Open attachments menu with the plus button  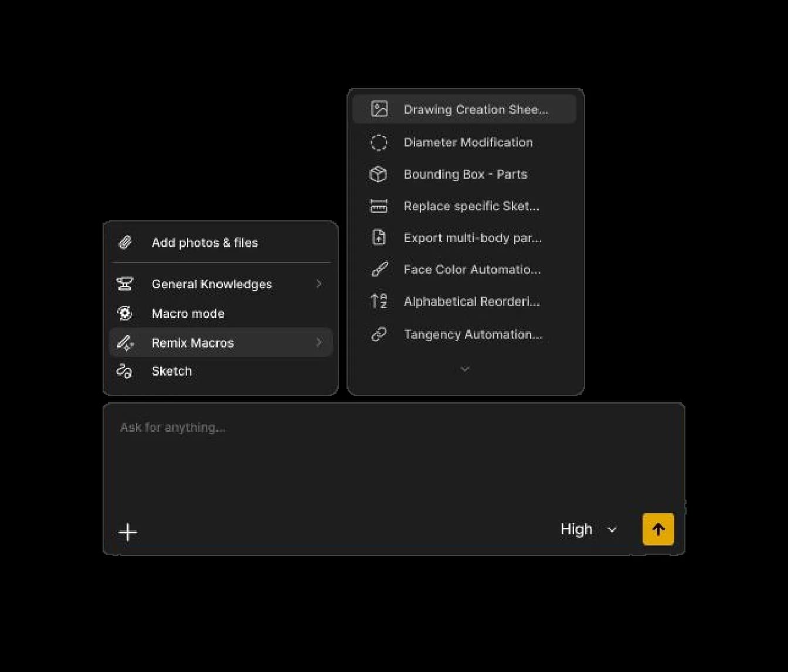[128, 532]
